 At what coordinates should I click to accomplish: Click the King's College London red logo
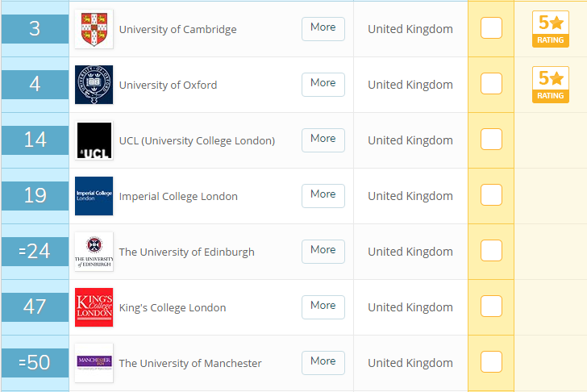pyautogui.click(x=94, y=307)
